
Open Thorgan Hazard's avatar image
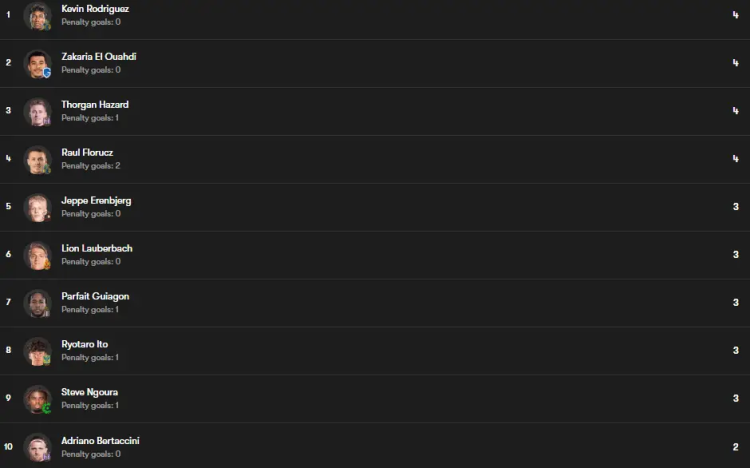click(x=37, y=111)
